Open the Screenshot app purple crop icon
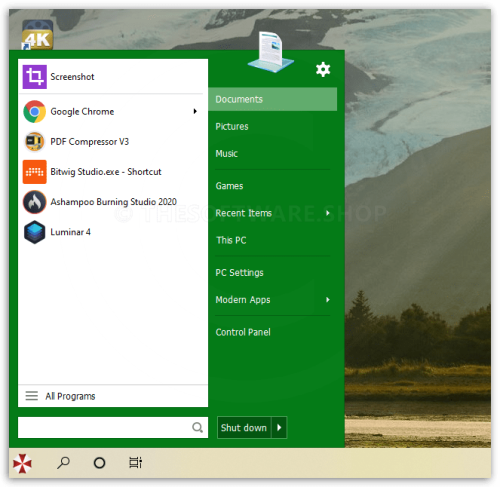This screenshot has height=487, width=500. pyautogui.click(x=34, y=77)
